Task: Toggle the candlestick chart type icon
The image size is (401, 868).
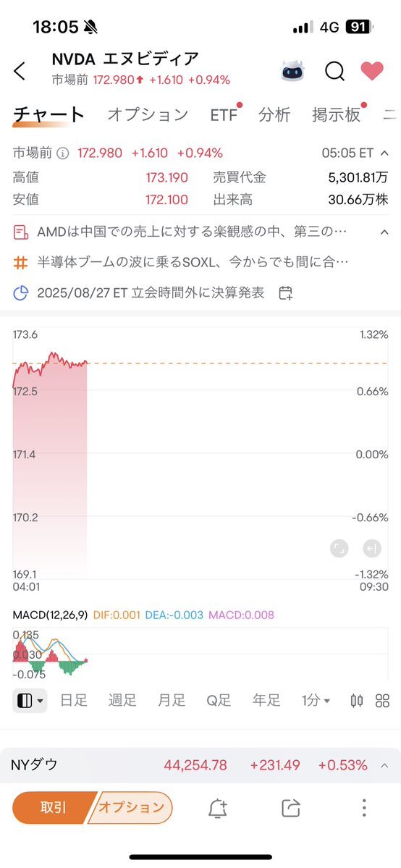Action: pyautogui.click(x=357, y=701)
